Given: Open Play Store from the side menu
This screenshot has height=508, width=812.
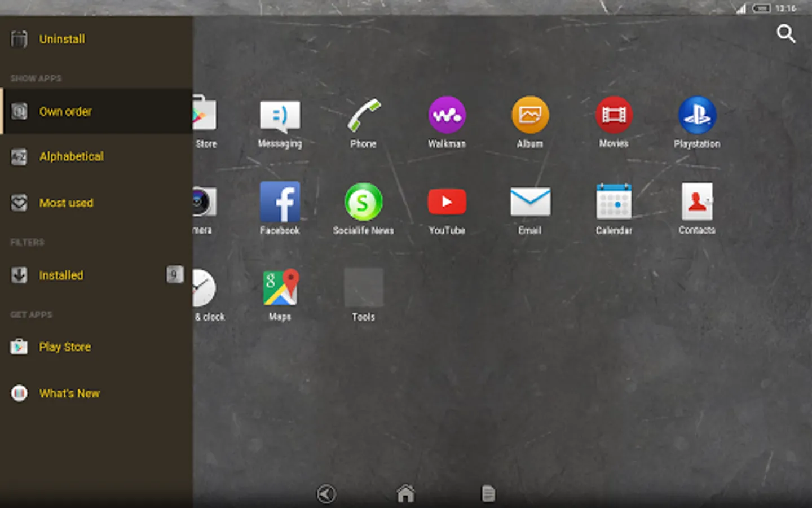Looking at the screenshot, I should tap(96, 347).
